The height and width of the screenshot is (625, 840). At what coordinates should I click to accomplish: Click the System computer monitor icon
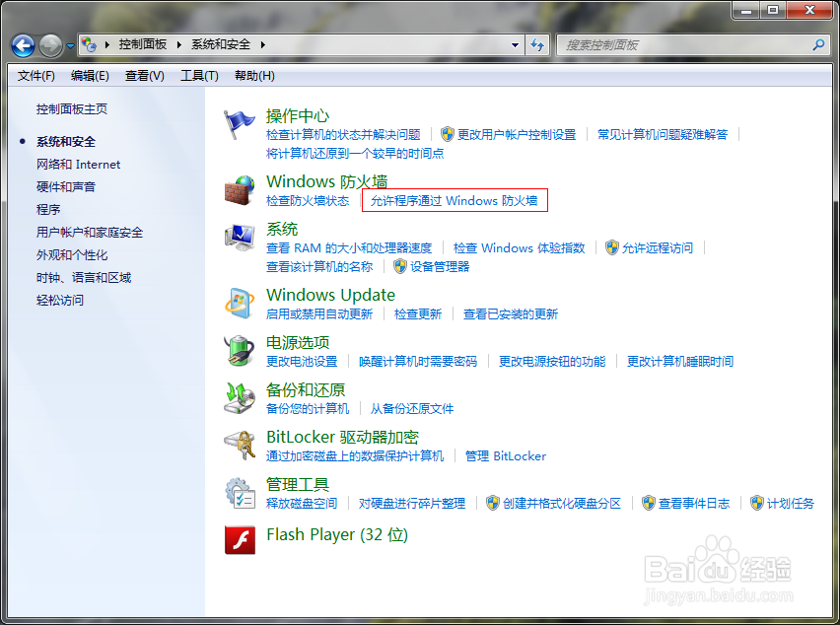[x=239, y=238]
